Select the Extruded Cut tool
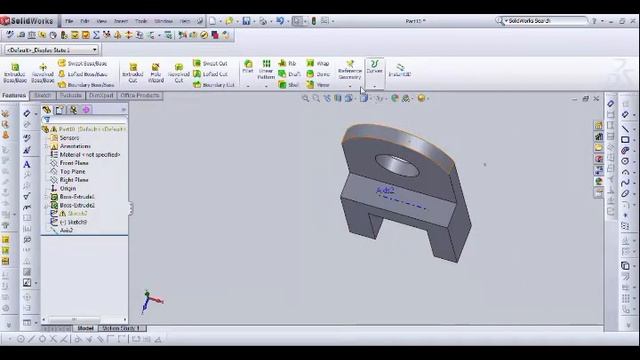This screenshot has width=640, height=360. 133,73
